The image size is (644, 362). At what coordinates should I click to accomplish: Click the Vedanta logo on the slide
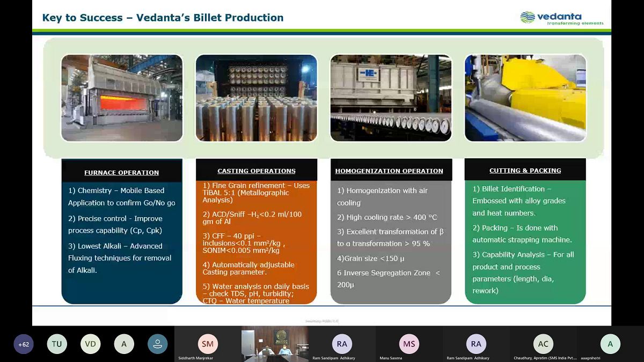coord(562,18)
